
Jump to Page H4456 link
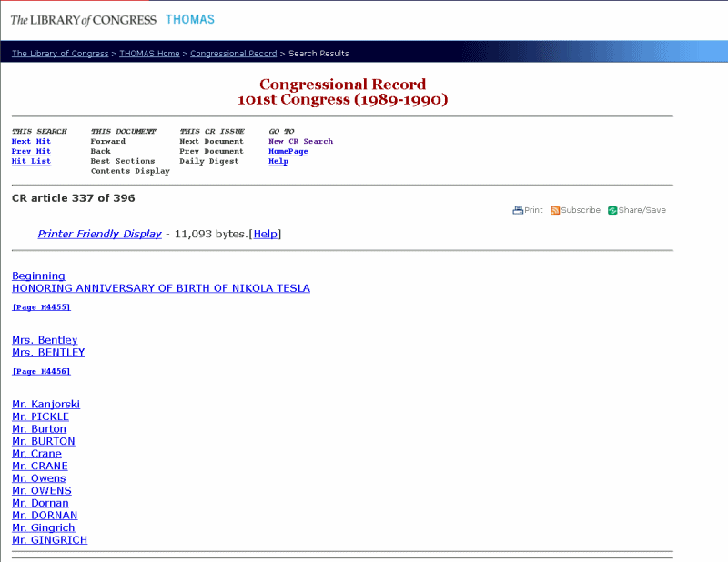pos(41,372)
